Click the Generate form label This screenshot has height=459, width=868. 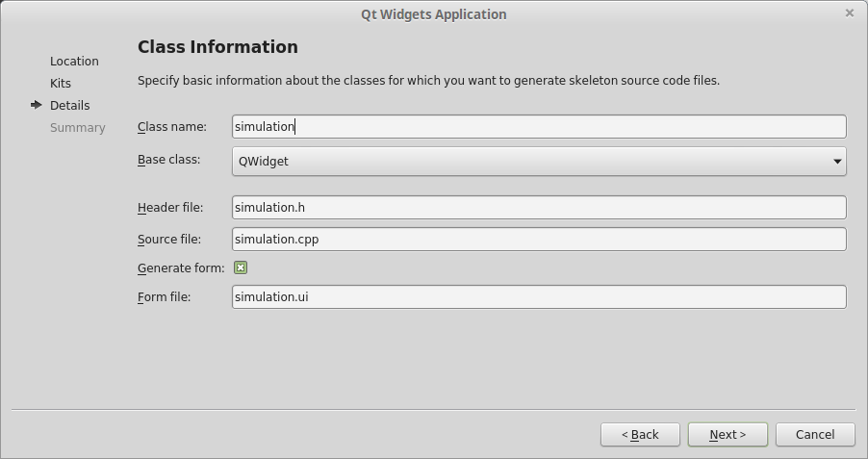(181, 268)
